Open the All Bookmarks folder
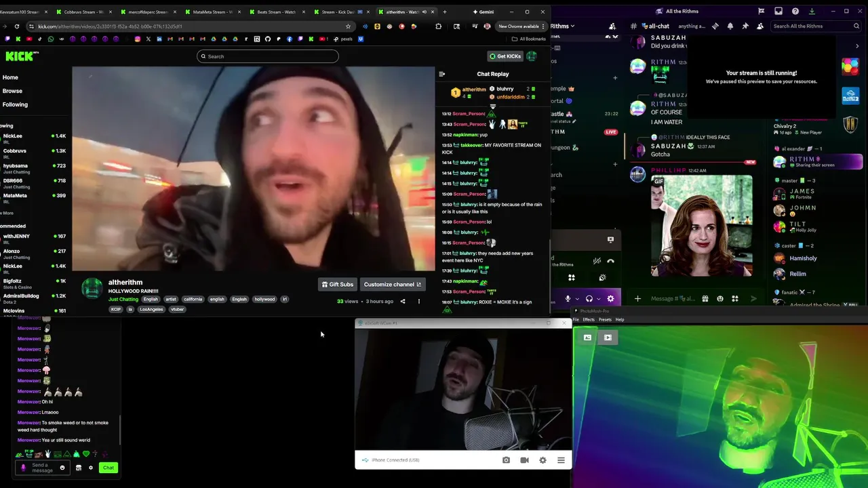This screenshot has width=868, height=488. tap(529, 39)
